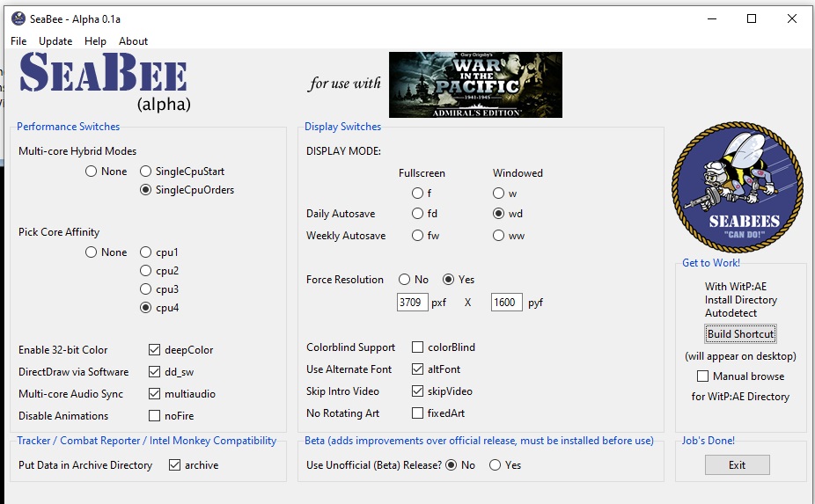This screenshot has width=815, height=504.
Task: Click the Exit button
Action: pos(737,465)
